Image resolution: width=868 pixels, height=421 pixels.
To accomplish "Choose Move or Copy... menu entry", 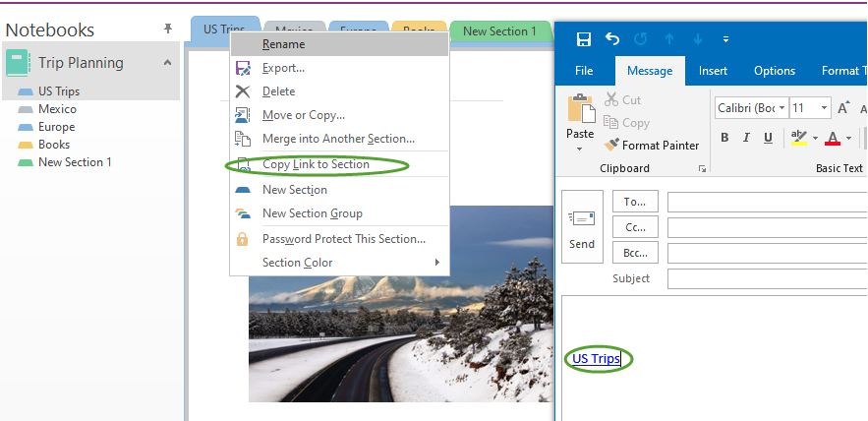I will 339,115.
